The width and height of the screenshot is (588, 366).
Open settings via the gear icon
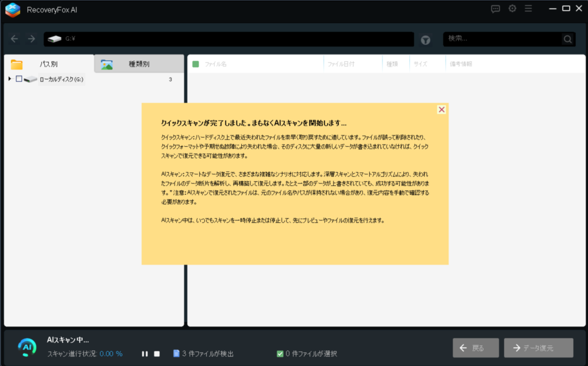[x=512, y=9]
